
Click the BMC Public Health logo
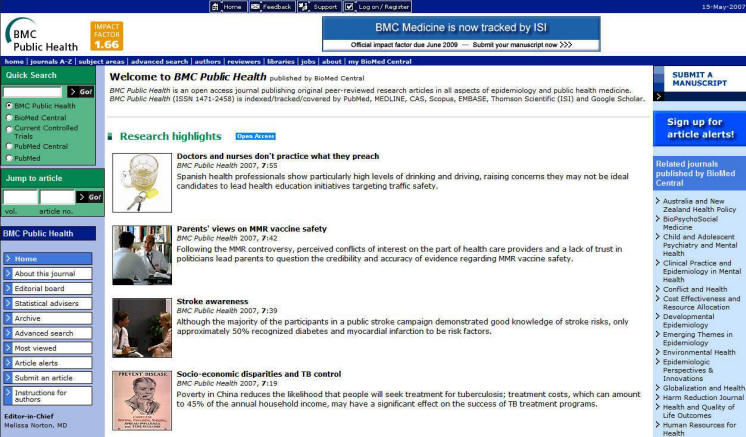click(42, 35)
